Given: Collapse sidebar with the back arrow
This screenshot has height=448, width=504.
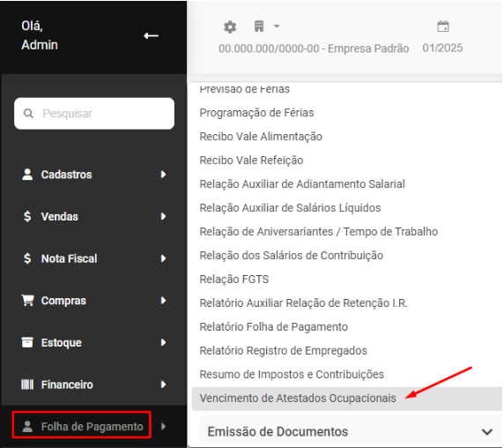Looking at the screenshot, I should pos(151,35).
